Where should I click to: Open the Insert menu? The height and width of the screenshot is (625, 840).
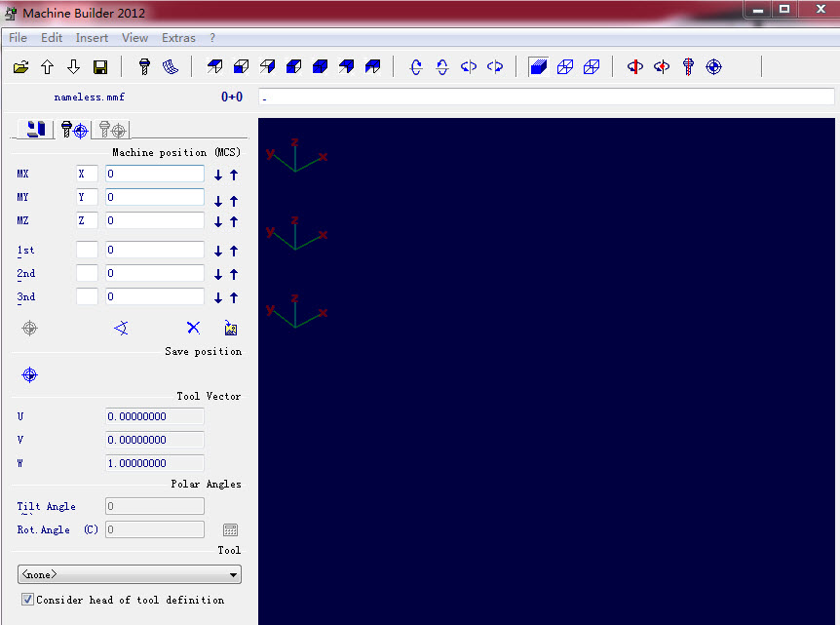[x=92, y=38]
